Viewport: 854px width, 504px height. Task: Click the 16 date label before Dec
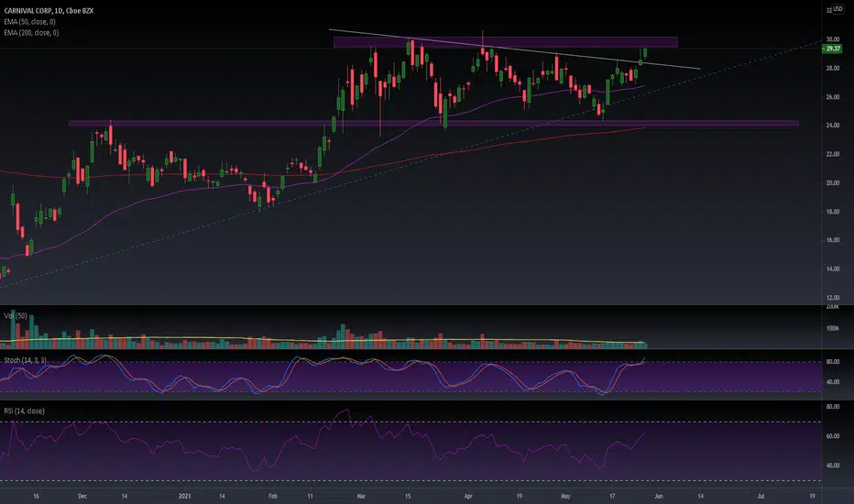point(36,496)
